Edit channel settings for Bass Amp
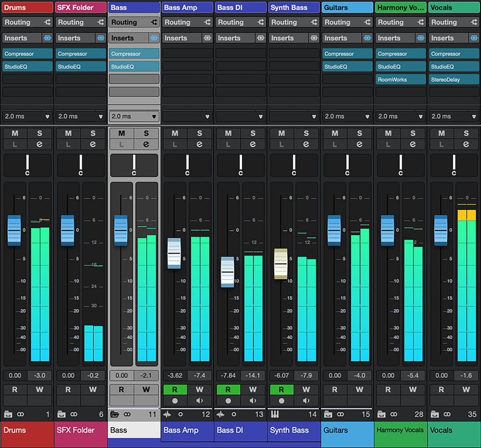481x448 pixels. point(200,144)
